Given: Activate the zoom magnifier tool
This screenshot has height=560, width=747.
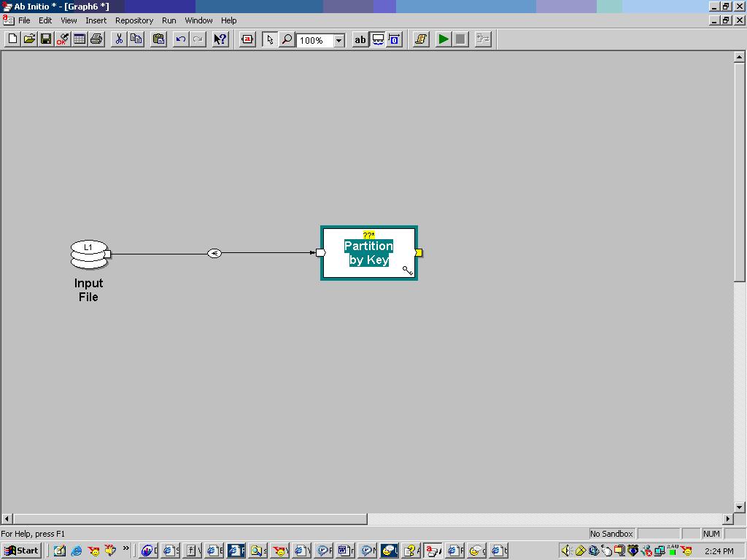Looking at the screenshot, I should pyautogui.click(x=286, y=39).
